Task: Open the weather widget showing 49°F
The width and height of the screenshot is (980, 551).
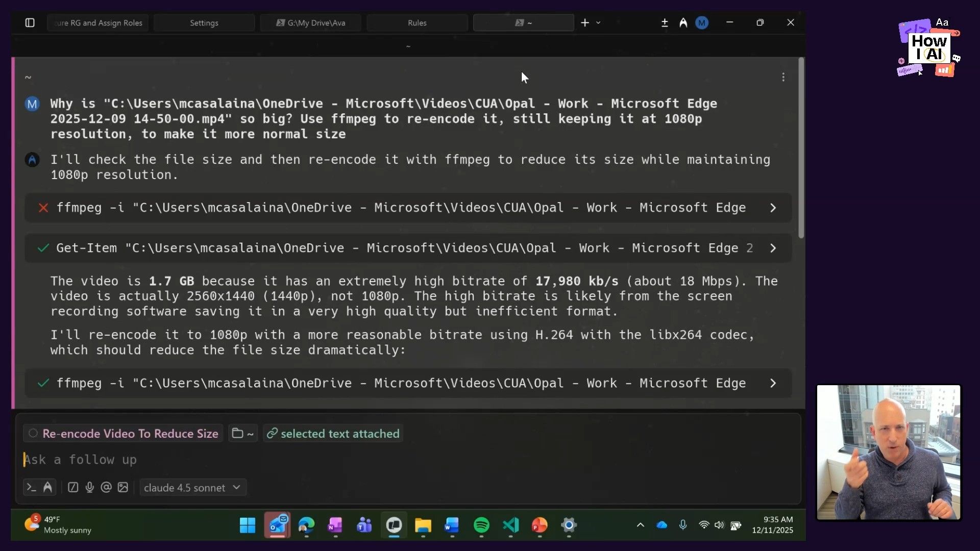Action: pos(58,525)
